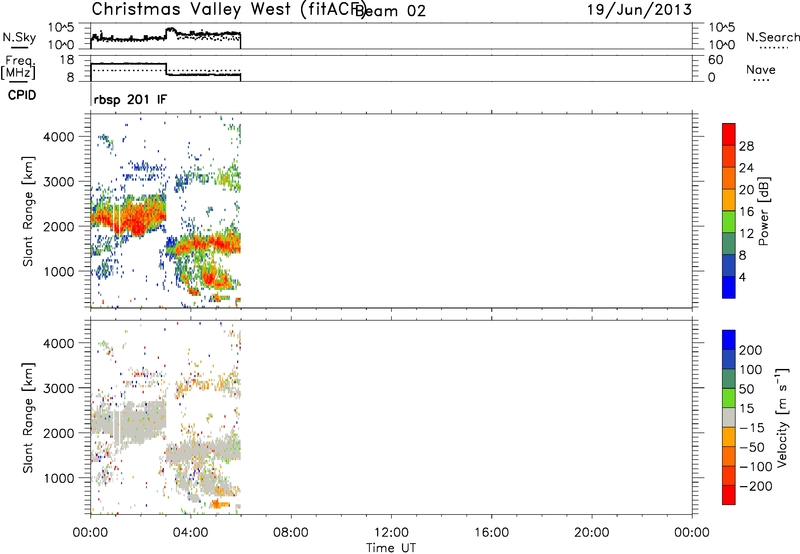This screenshot has height=554, width=800.
Task: Click the 'N.Sky' legend label
Action: [x=19, y=38]
